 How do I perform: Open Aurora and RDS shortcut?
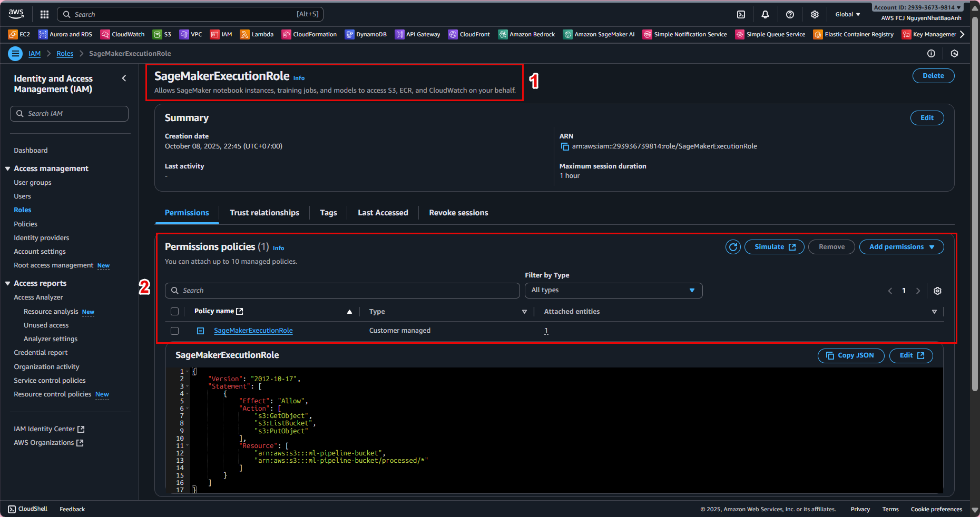point(65,34)
